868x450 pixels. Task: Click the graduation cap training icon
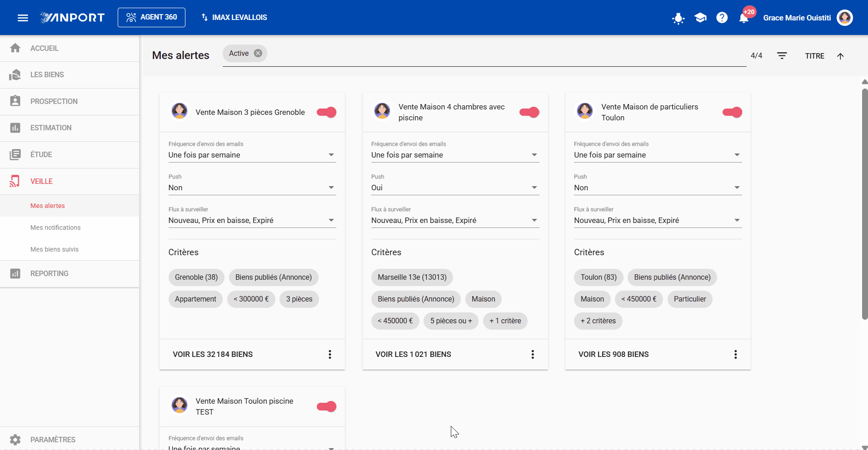700,18
